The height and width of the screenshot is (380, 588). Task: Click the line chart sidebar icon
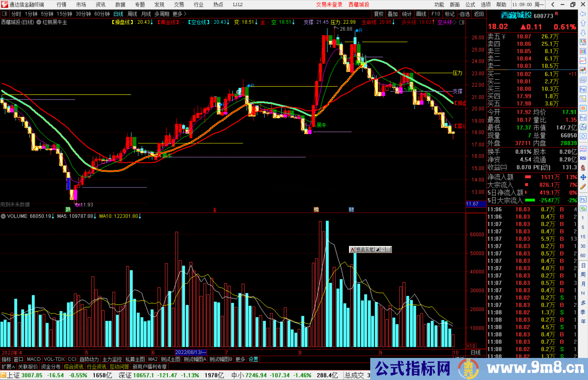[x=583, y=60]
